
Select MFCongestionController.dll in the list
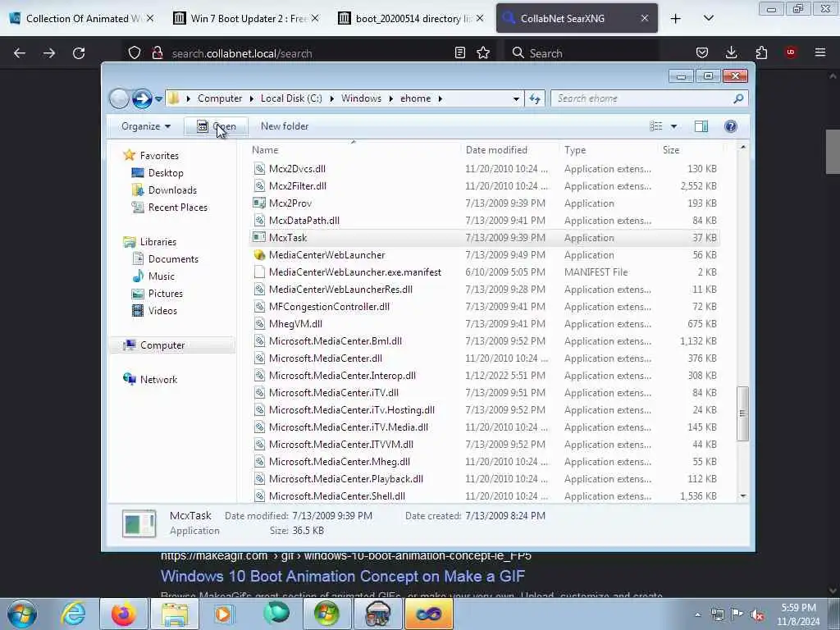[x=329, y=307]
